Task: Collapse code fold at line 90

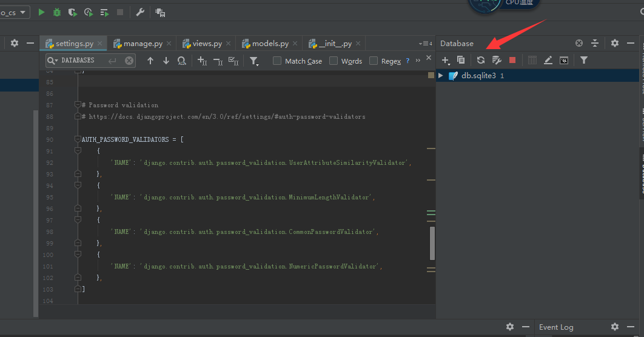Action: [78, 139]
